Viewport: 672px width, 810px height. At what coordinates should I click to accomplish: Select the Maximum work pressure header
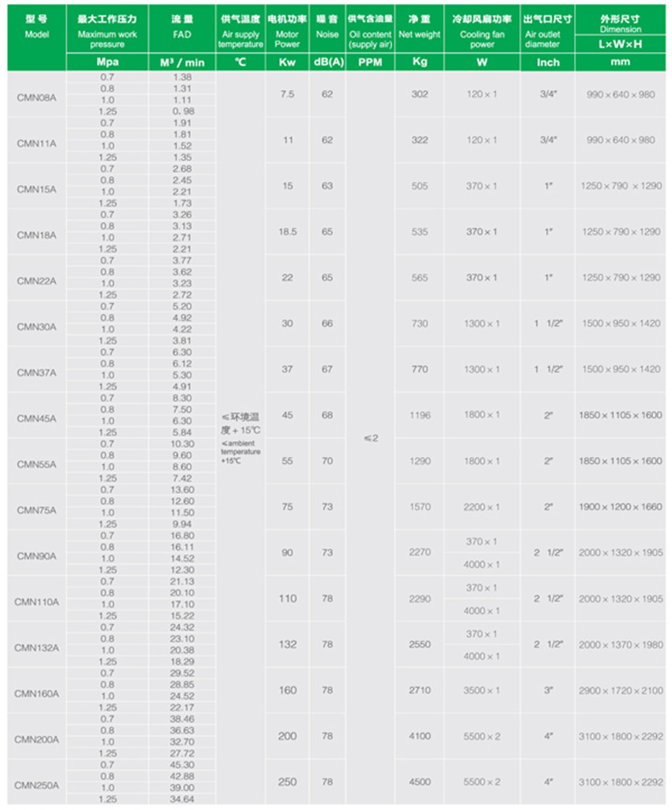point(107,28)
